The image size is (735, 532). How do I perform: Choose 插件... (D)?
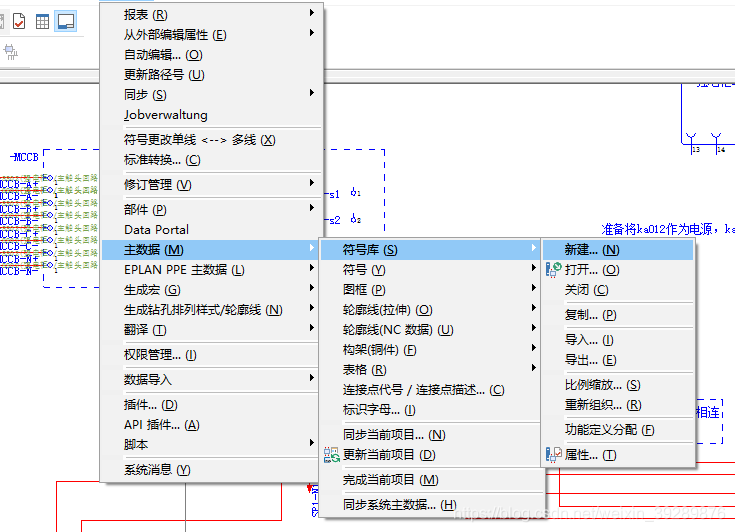coord(211,405)
